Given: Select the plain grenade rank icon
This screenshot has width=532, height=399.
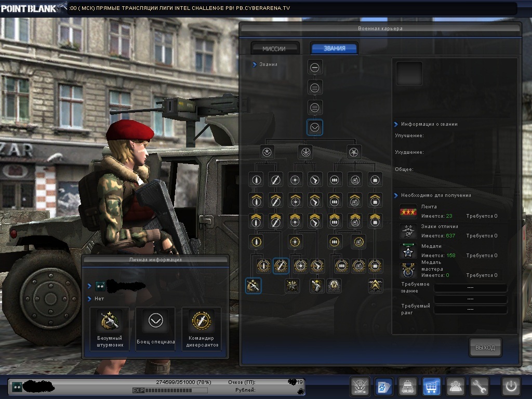Looking at the screenshot, I should (x=256, y=180).
